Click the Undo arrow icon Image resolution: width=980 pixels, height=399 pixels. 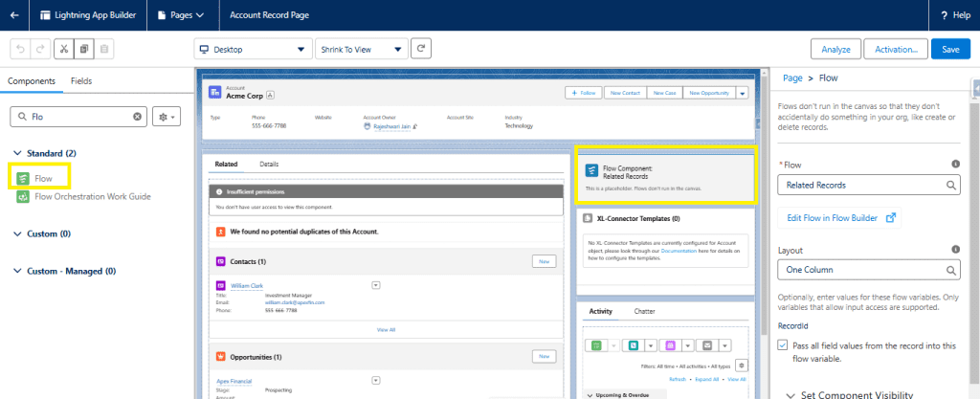(21, 49)
